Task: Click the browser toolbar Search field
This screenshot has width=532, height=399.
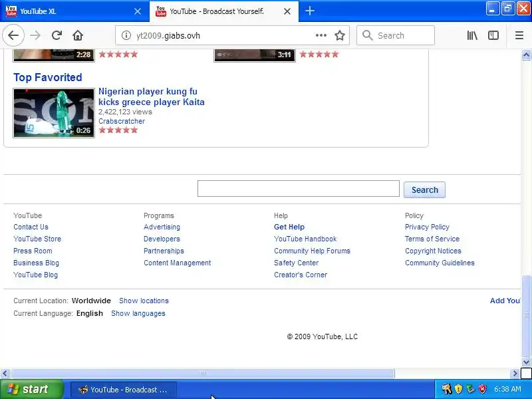Action: [396, 35]
